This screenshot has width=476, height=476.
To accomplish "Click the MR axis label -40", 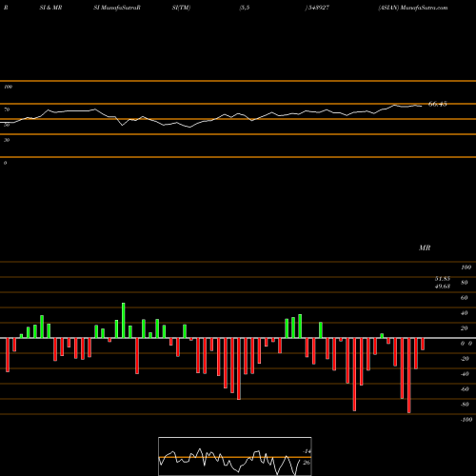I will (x=465, y=374).
